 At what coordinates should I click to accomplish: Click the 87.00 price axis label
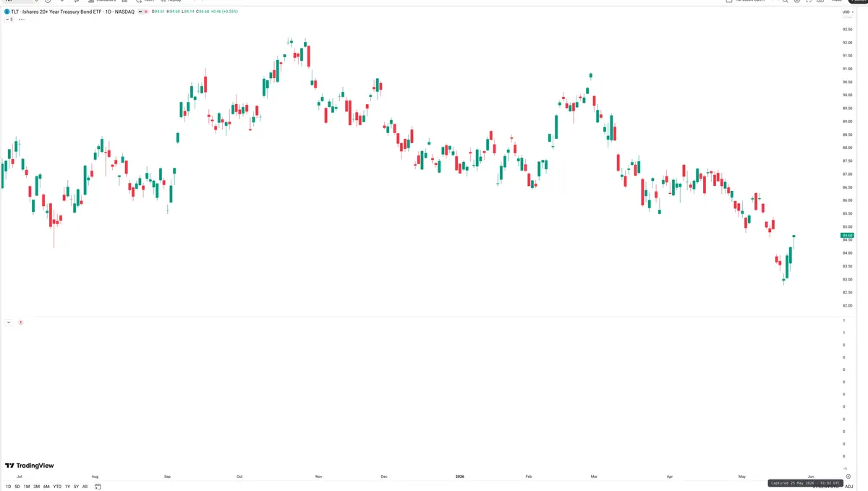(847, 174)
